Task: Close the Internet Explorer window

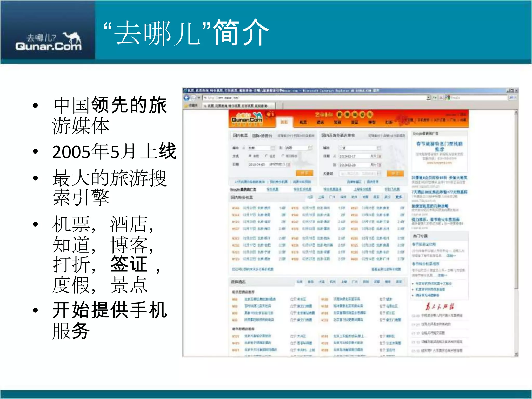Action: coord(516,91)
